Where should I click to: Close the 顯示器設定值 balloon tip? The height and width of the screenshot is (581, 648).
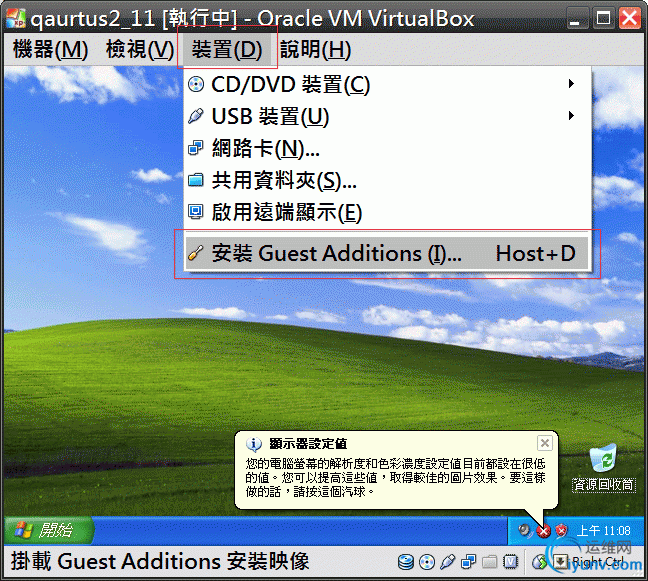tap(545, 443)
